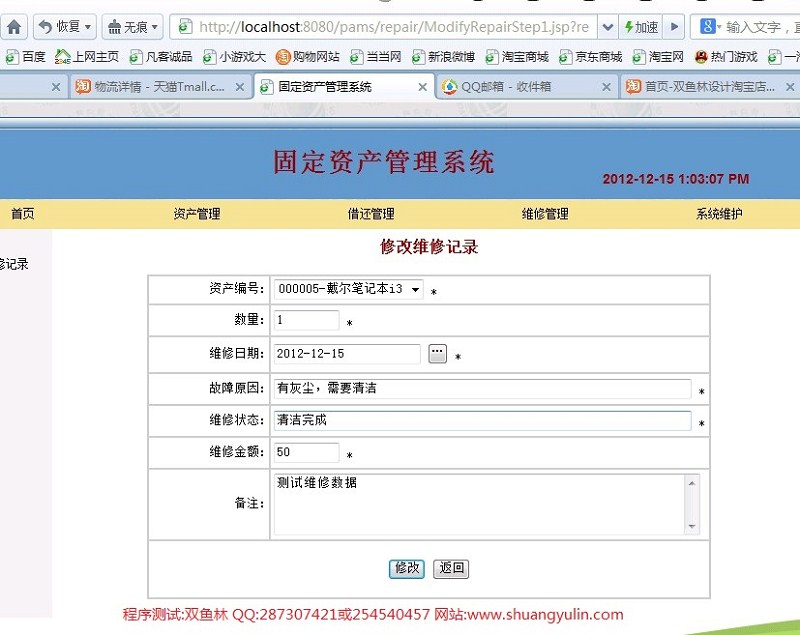Open the 淘宝网 bookmark

coord(658,57)
